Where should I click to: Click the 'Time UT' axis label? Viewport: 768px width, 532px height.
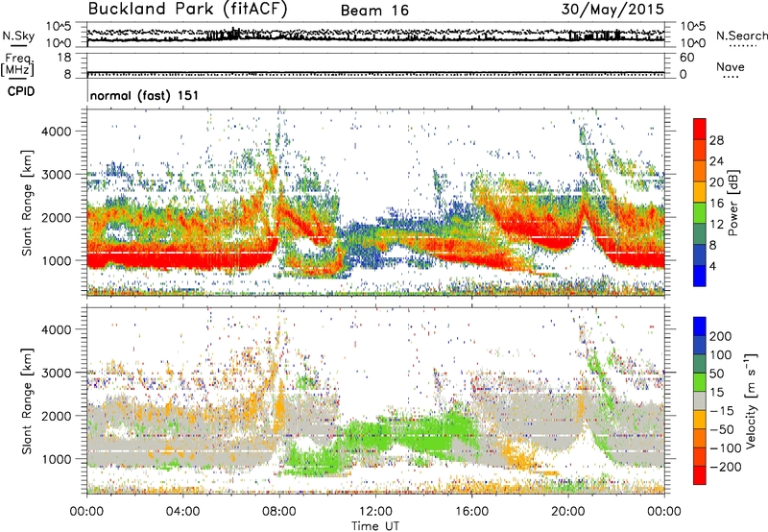click(375, 526)
